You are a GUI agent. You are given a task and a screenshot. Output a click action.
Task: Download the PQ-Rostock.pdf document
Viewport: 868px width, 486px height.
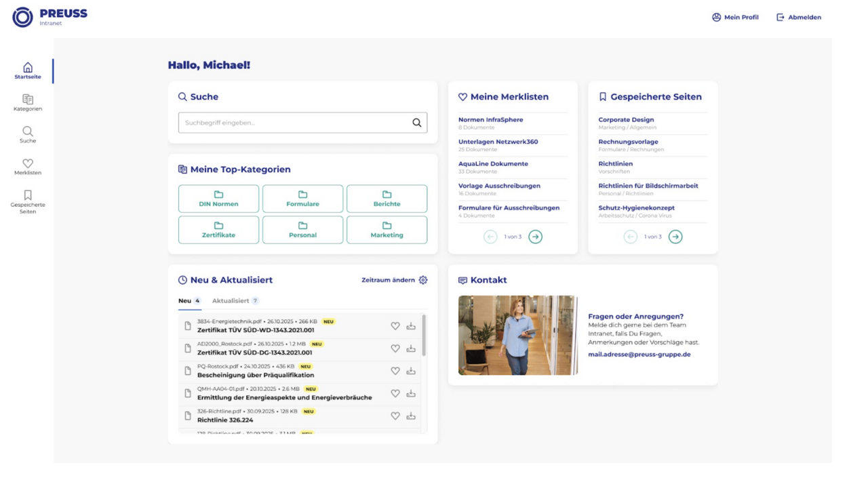[411, 371]
